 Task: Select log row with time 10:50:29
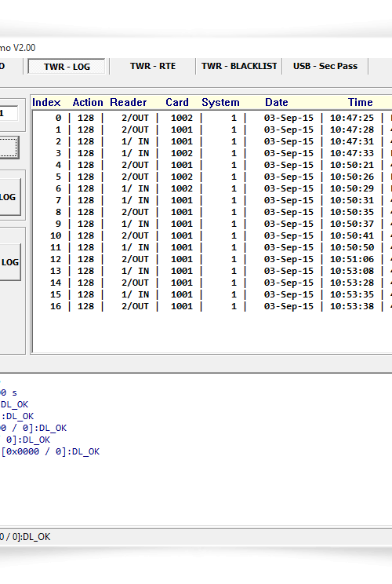212,189
